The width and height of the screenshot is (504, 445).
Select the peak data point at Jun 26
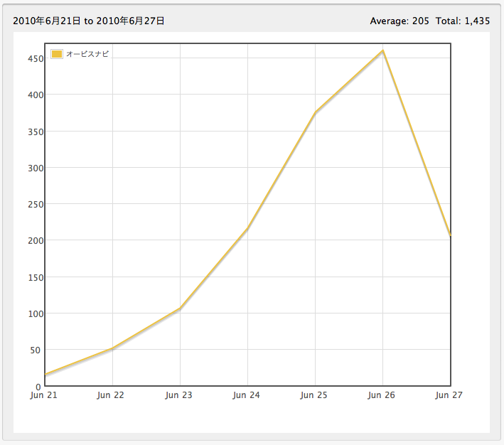click(383, 50)
